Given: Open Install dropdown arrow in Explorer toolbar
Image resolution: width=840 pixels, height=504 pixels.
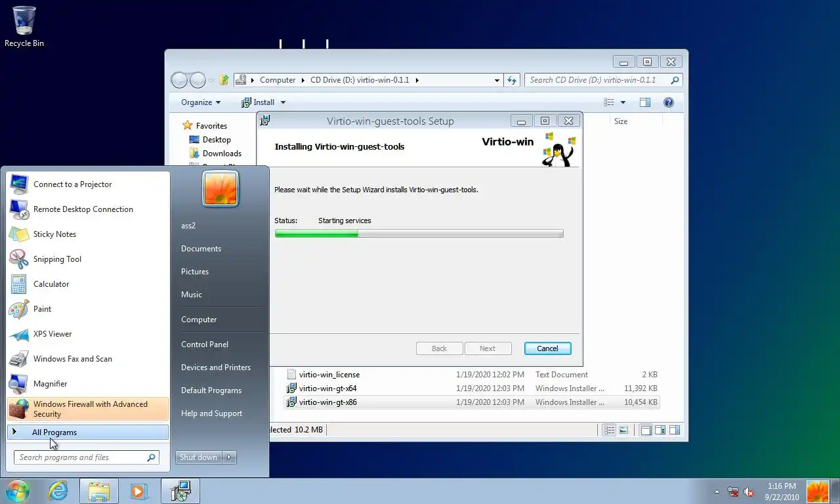Looking at the screenshot, I should tap(283, 102).
